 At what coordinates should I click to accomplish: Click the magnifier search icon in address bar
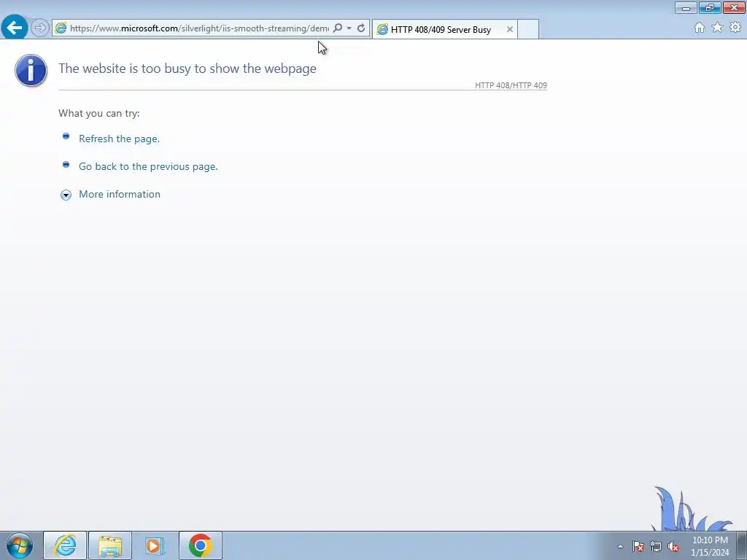pyautogui.click(x=337, y=28)
